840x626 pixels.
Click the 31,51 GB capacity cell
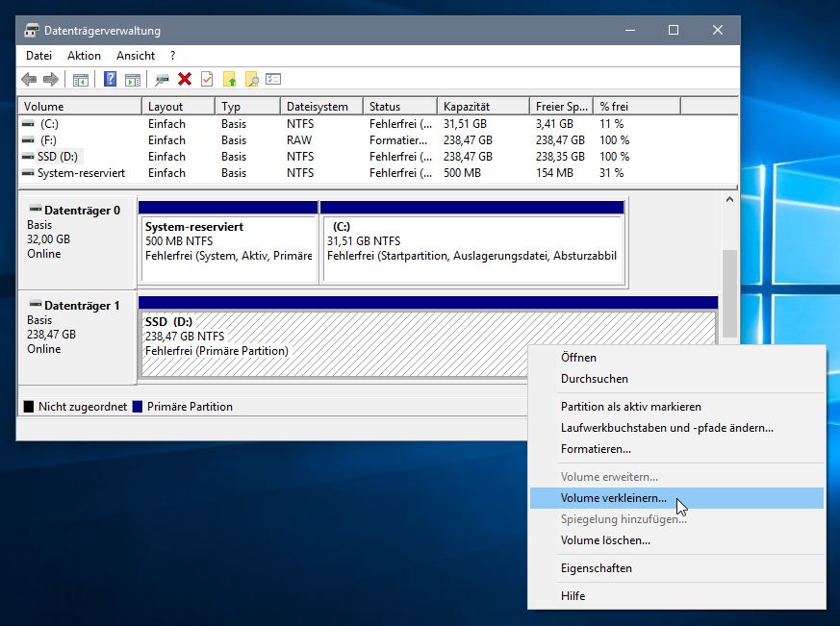click(x=465, y=124)
